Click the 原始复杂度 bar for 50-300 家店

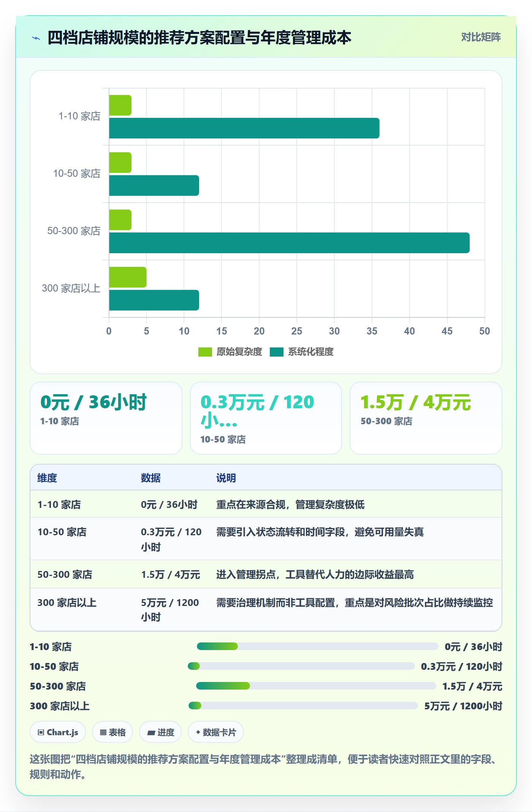pyautogui.click(x=120, y=220)
